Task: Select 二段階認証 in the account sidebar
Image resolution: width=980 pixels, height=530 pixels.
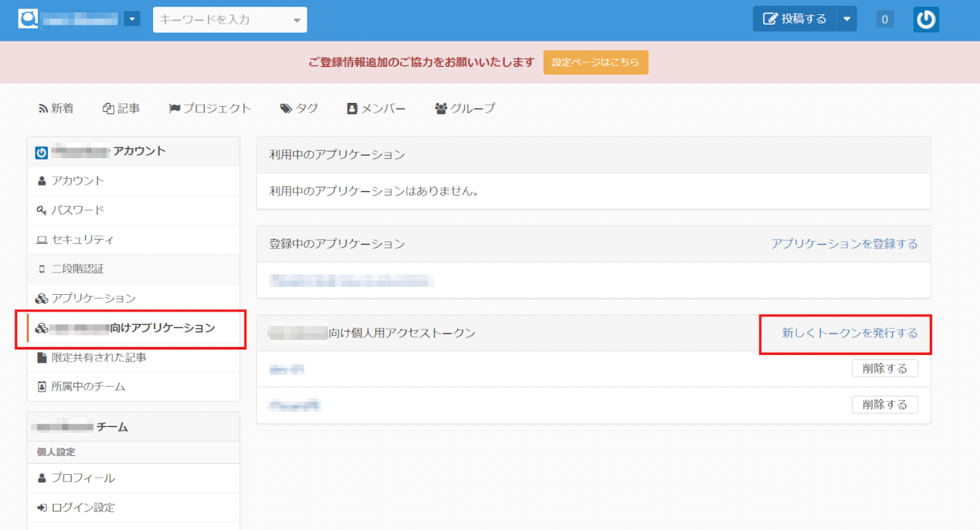Action: 78,269
